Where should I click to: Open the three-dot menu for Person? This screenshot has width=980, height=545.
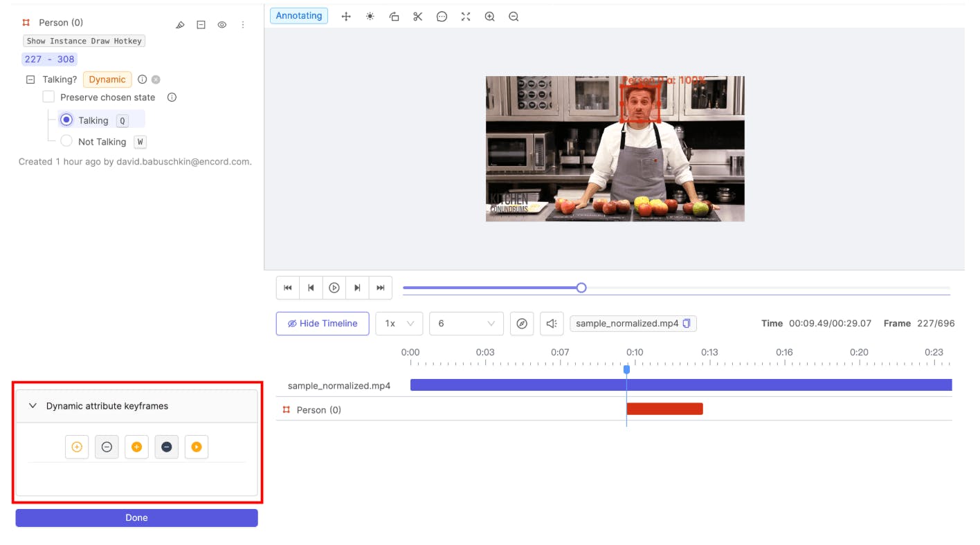243,24
